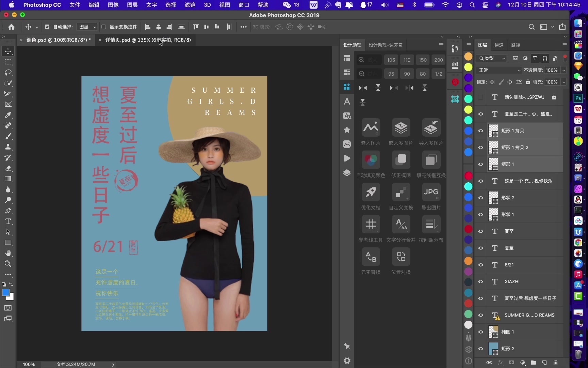Screen dimensions: 588x368
Task: Enable the 显示变换控件 checkbox
Action: click(x=104, y=27)
